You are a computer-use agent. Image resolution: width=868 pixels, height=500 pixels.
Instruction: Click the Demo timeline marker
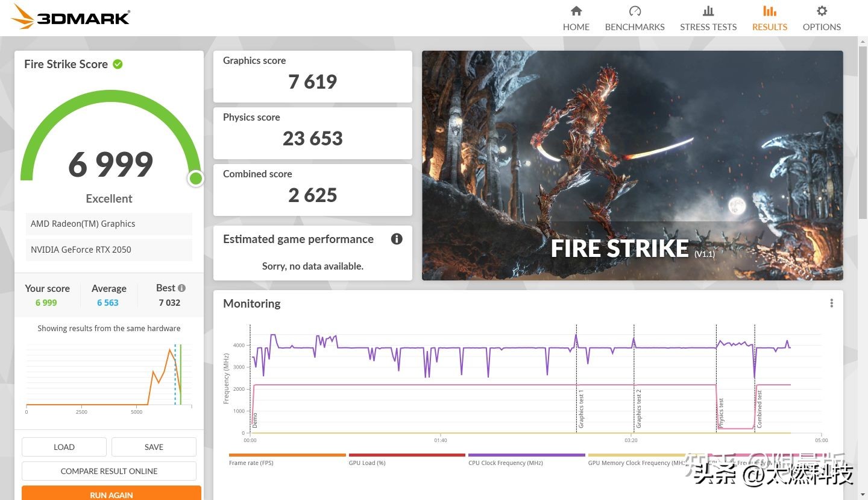click(x=255, y=420)
